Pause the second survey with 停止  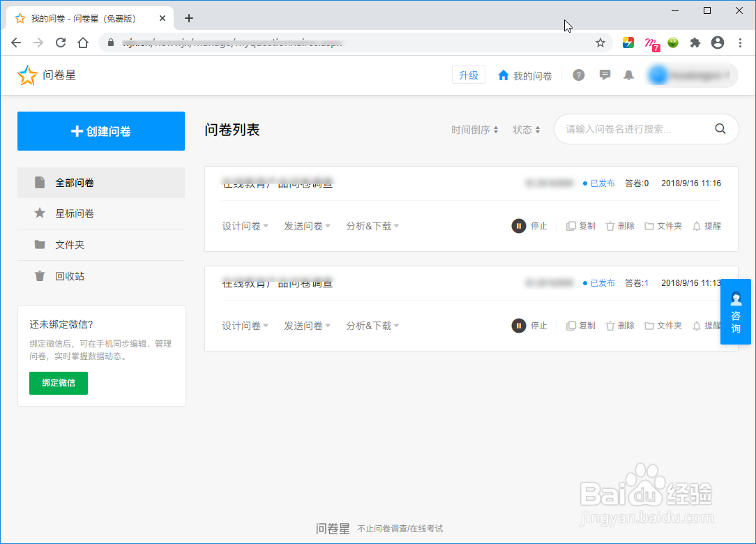point(530,325)
